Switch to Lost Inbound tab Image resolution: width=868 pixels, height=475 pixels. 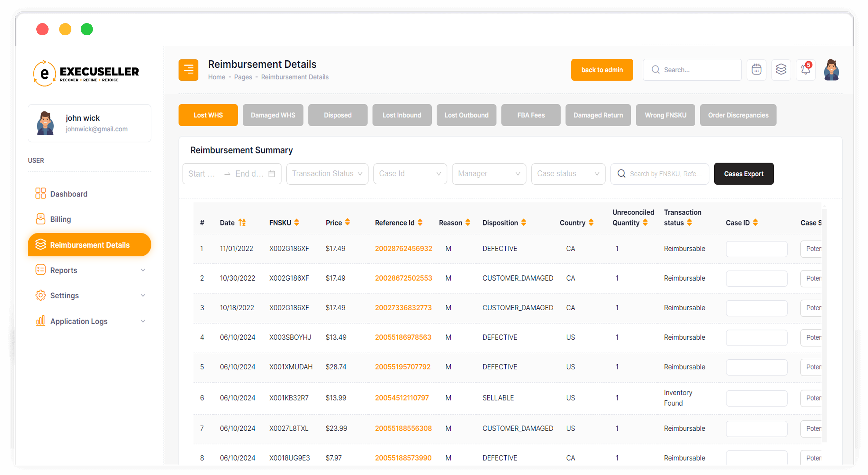click(402, 115)
